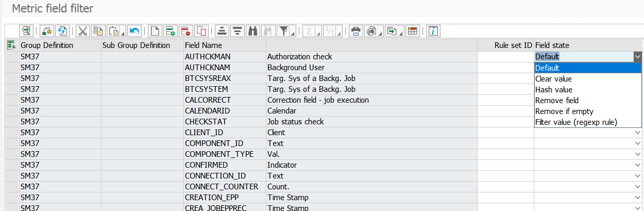Click the Sort Ascending toolbar icon
This screenshot has width=644, height=211.
[x=222, y=31]
